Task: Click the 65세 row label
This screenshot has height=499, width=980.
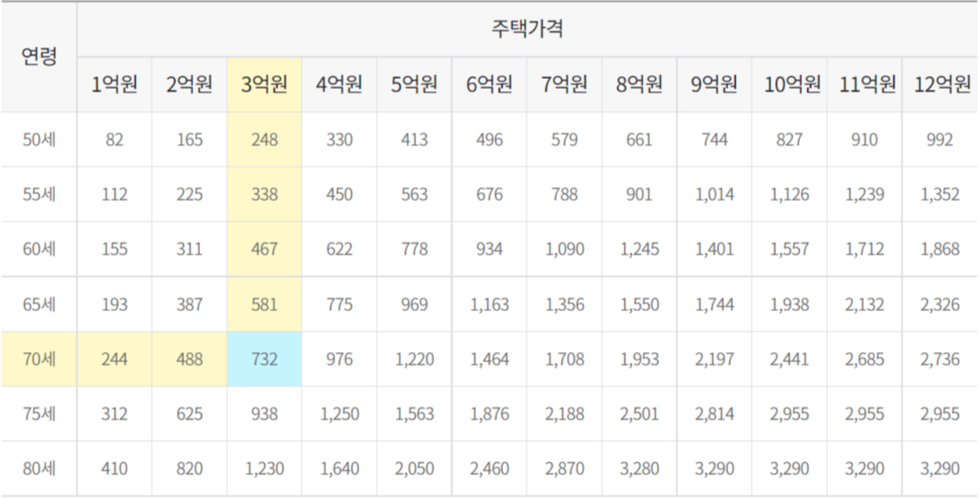Action: point(38,305)
